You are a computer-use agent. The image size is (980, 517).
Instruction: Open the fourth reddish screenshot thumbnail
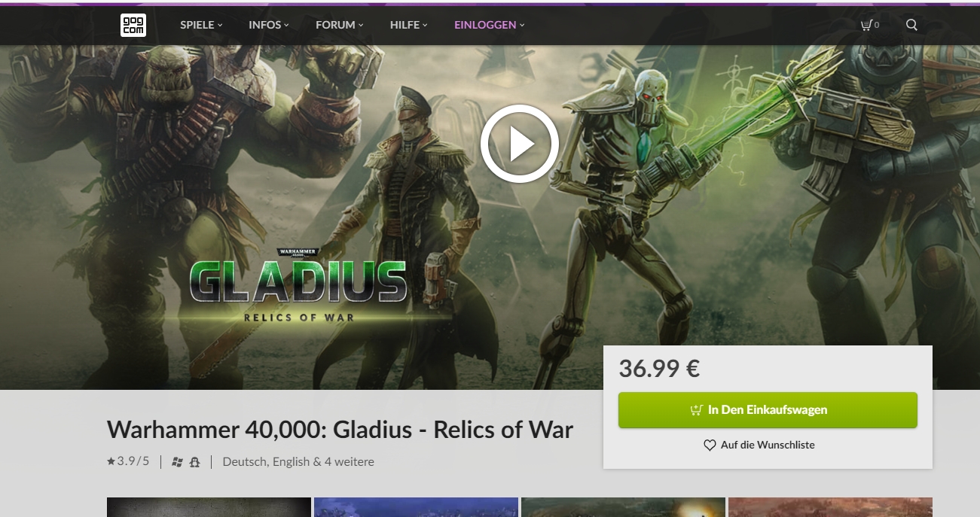830,507
